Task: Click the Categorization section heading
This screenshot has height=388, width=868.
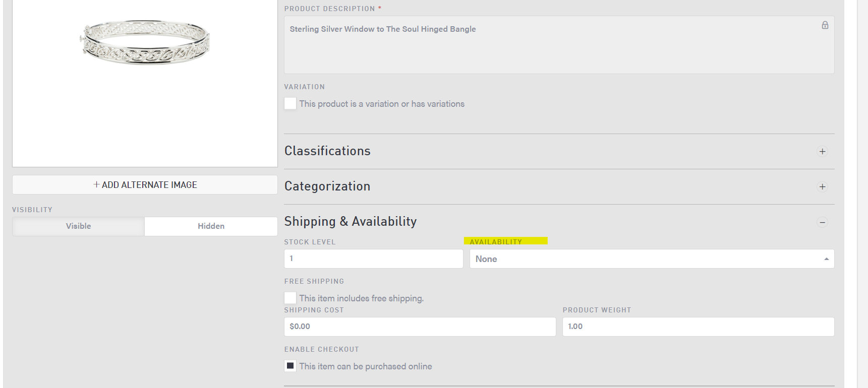Action: point(327,186)
